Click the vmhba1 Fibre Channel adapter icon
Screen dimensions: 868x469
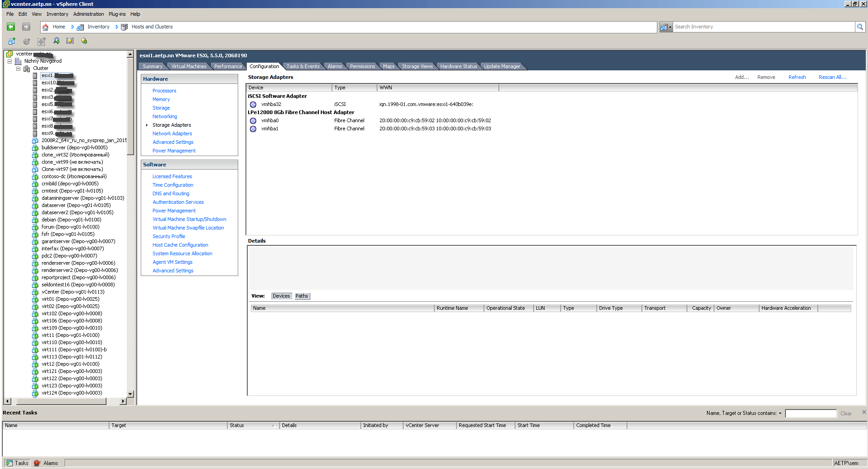253,129
